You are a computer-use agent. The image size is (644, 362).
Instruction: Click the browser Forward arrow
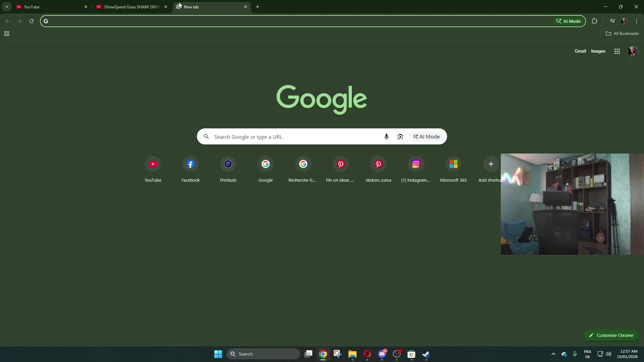point(19,21)
